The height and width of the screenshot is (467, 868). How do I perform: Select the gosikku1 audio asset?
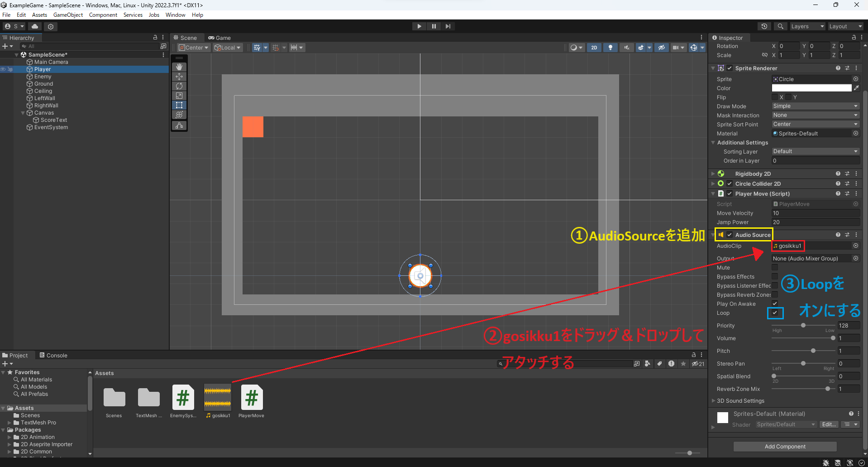(x=217, y=397)
